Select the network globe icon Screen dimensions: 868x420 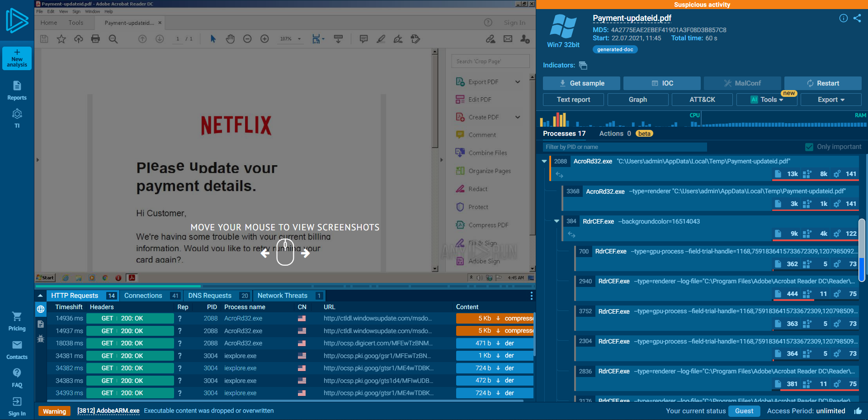tap(41, 309)
